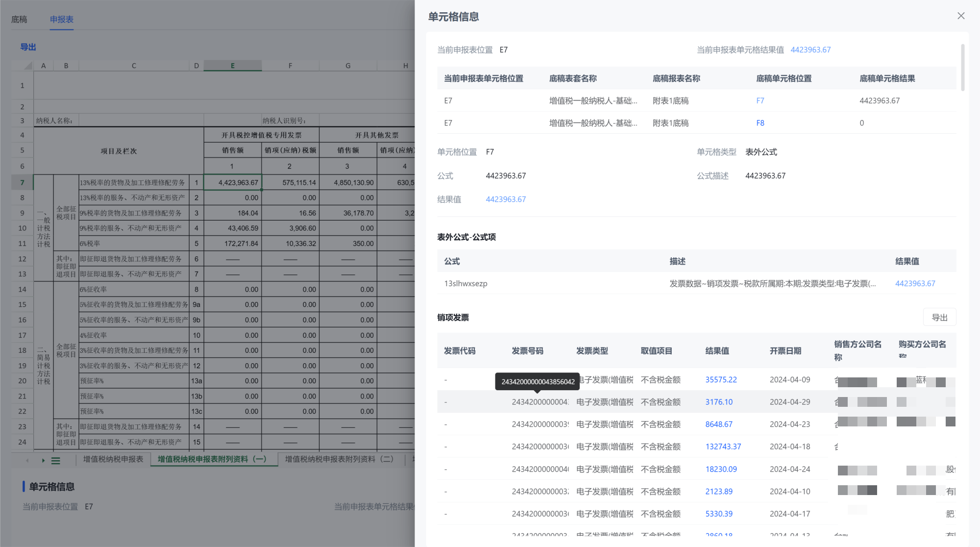The height and width of the screenshot is (547, 980).
Task: Select column G header in spreadsheet
Action: [x=348, y=66]
